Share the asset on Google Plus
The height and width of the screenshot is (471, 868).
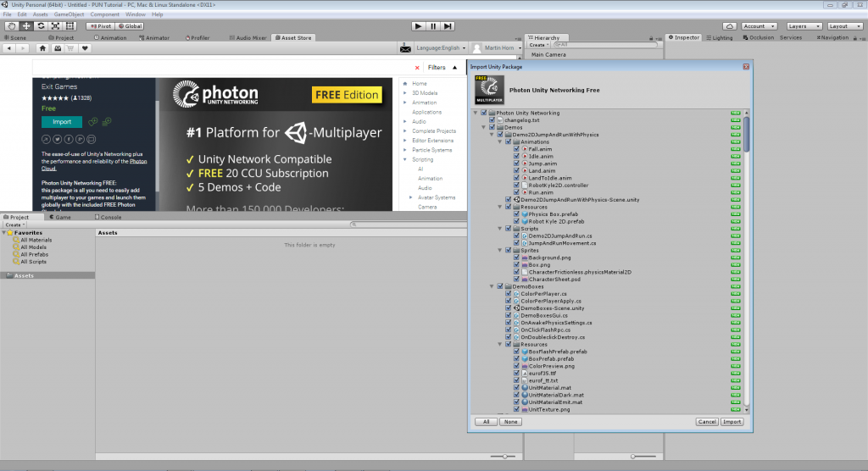pyautogui.click(x=80, y=140)
